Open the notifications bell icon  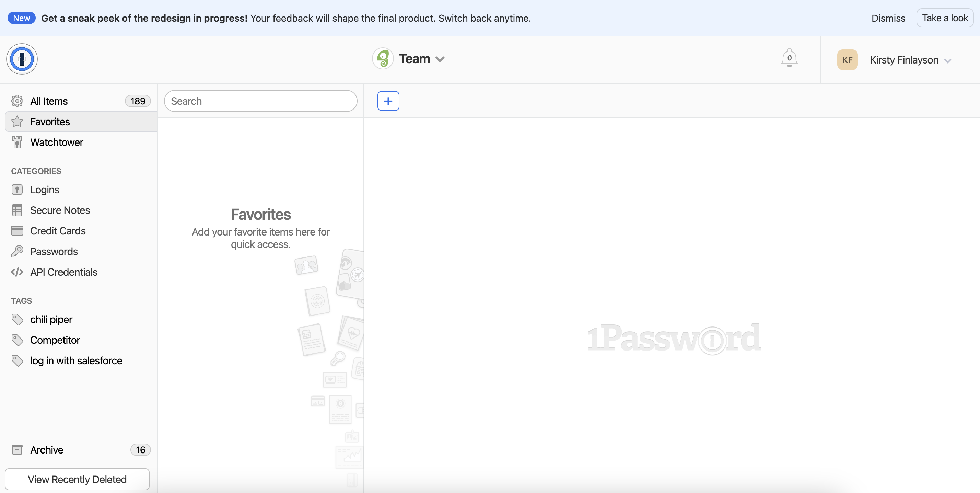pos(789,58)
